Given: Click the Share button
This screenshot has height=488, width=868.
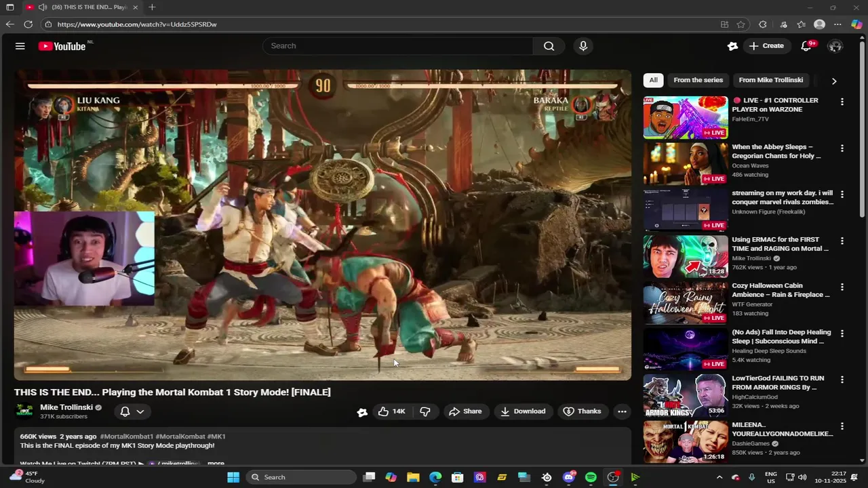Looking at the screenshot, I should [x=465, y=411].
